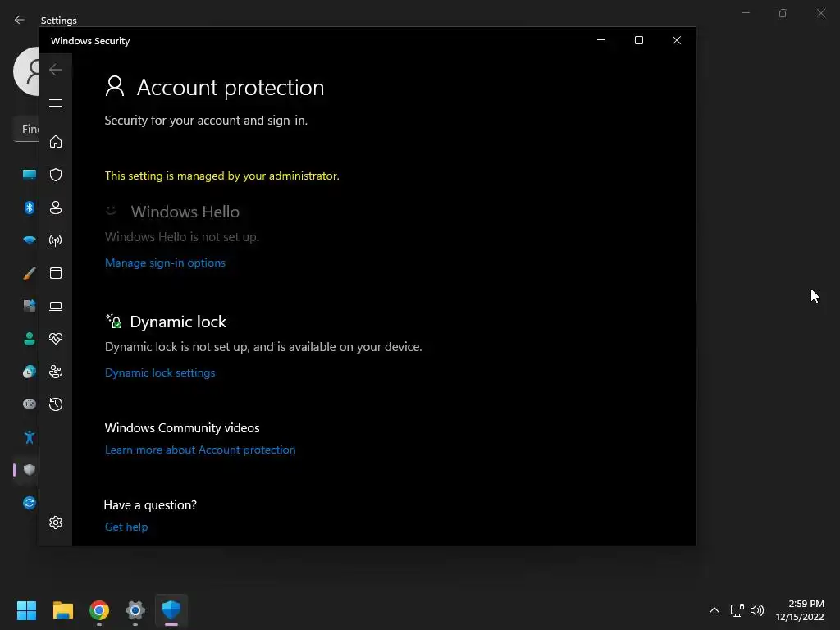Open Dynamic lock settings link

[160, 373]
